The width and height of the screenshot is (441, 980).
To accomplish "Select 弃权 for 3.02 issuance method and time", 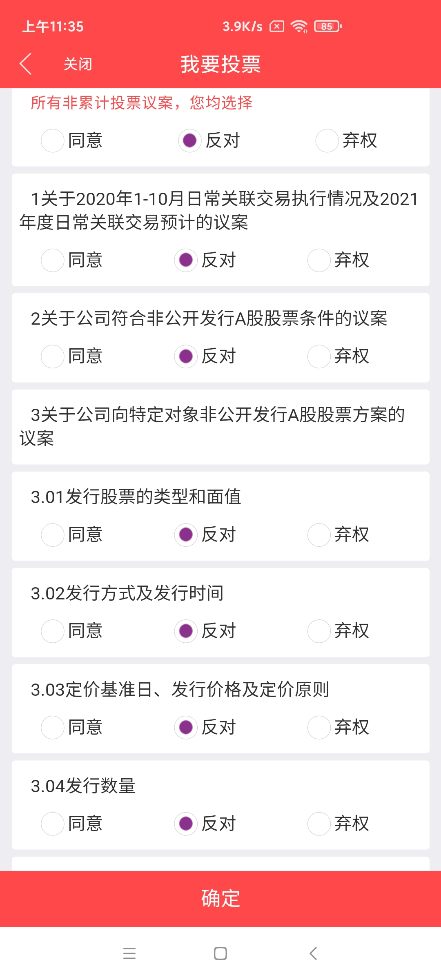I will pos(319,631).
